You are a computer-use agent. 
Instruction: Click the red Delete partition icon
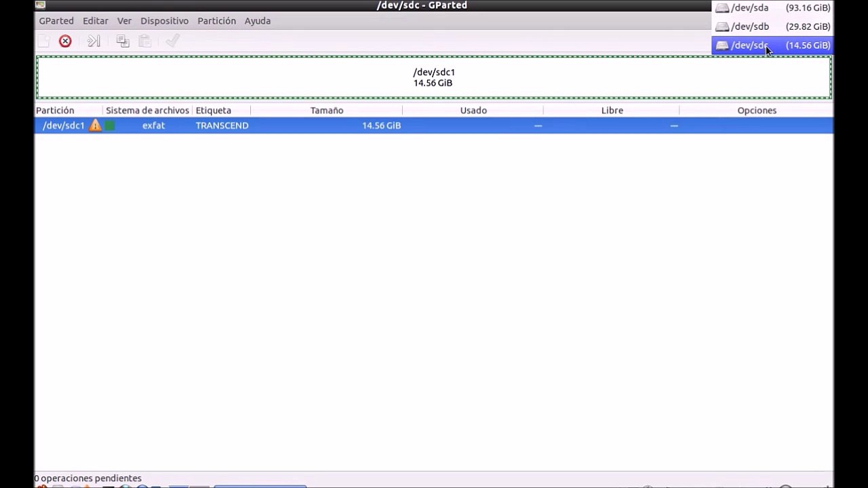tap(65, 41)
